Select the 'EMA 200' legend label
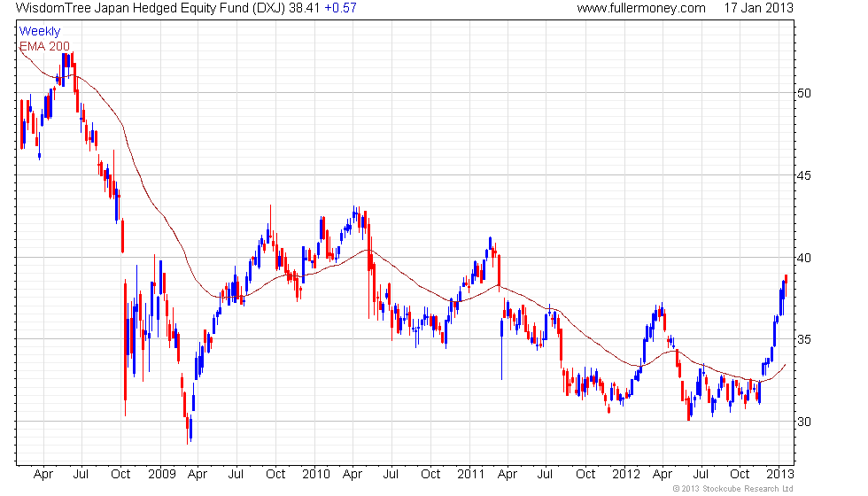This screenshot has width=868, height=496. click(x=44, y=46)
